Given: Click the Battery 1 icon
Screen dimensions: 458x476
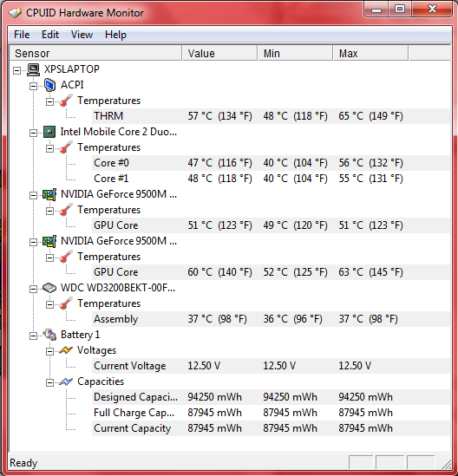Looking at the screenshot, I should pyautogui.click(x=49, y=335).
